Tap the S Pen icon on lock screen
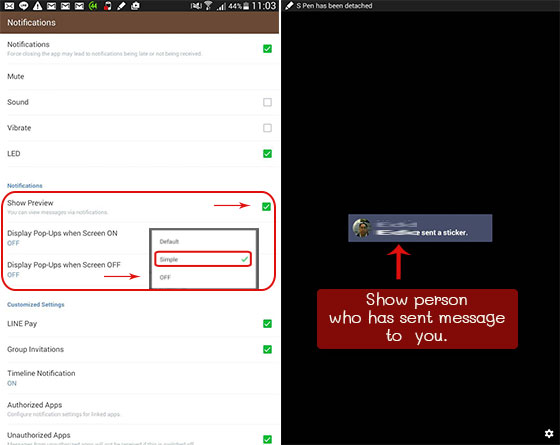 point(289,6)
